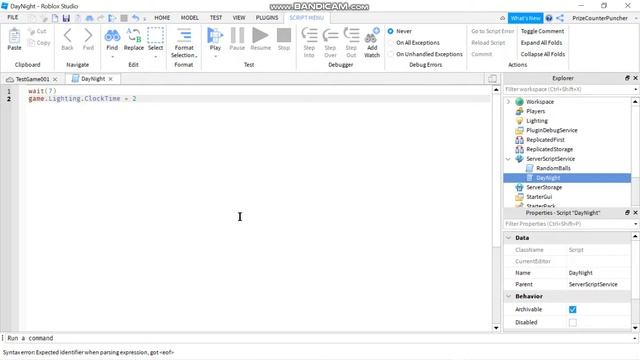
Task: Select the Never debug errors option
Action: (x=391, y=31)
